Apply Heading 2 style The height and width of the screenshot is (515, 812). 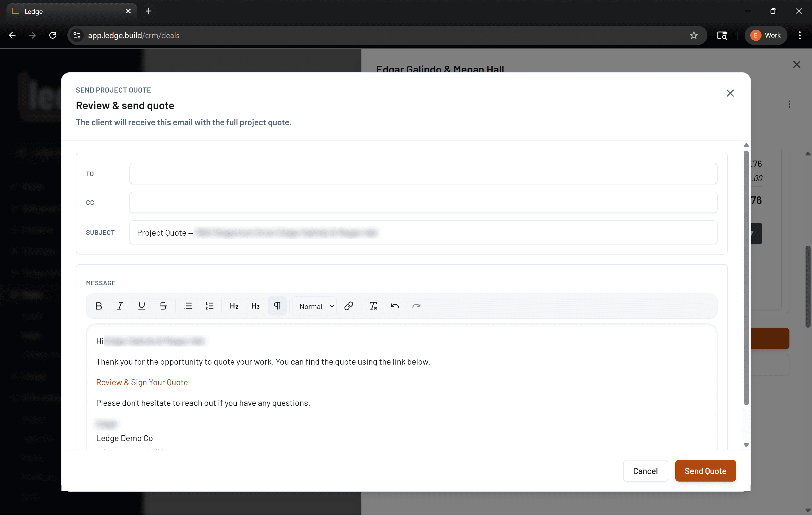pos(234,306)
